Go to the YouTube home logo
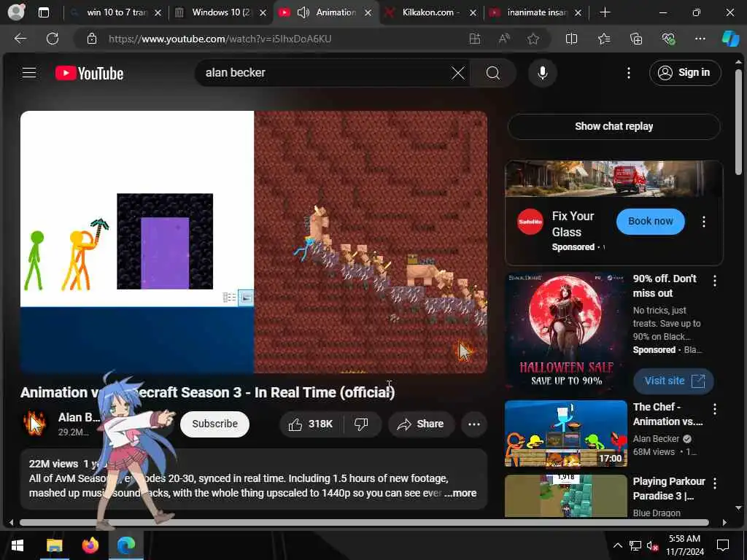 (89, 73)
